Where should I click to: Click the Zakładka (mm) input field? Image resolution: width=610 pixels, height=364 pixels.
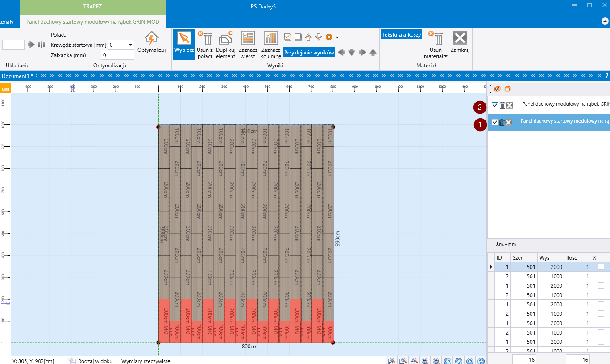[x=117, y=55]
